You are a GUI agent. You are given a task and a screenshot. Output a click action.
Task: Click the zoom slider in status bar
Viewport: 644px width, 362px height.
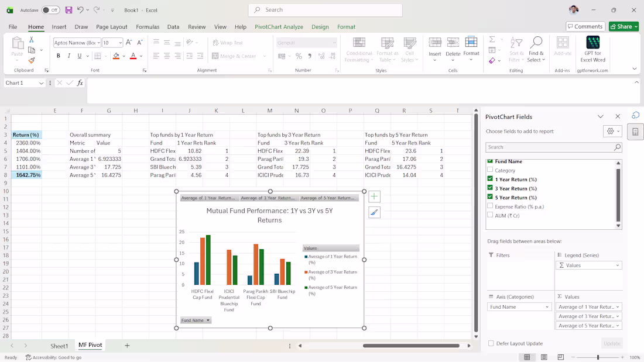point(598,357)
